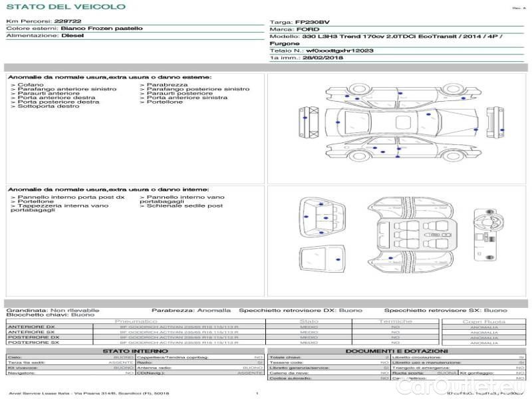Click Tappezzeria interna vano portabagagli entry
The width and height of the screenshot is (532, 399).
point(59,207)
